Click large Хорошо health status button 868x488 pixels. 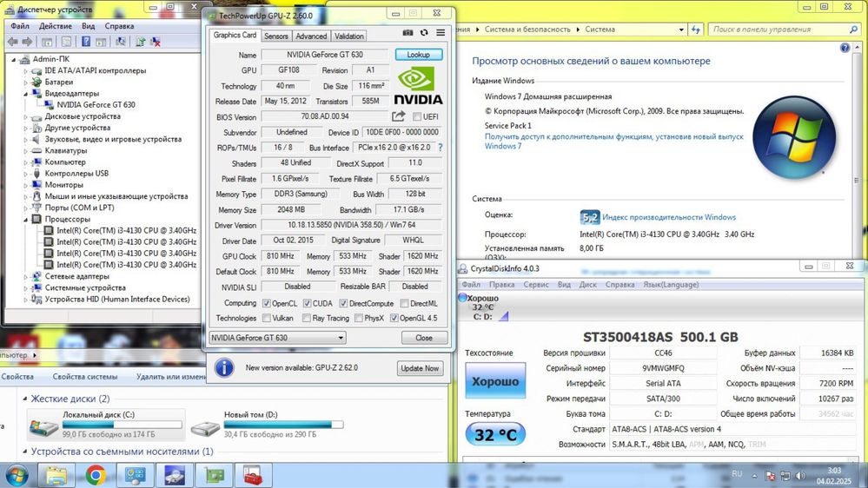click(x=495, y=380)
